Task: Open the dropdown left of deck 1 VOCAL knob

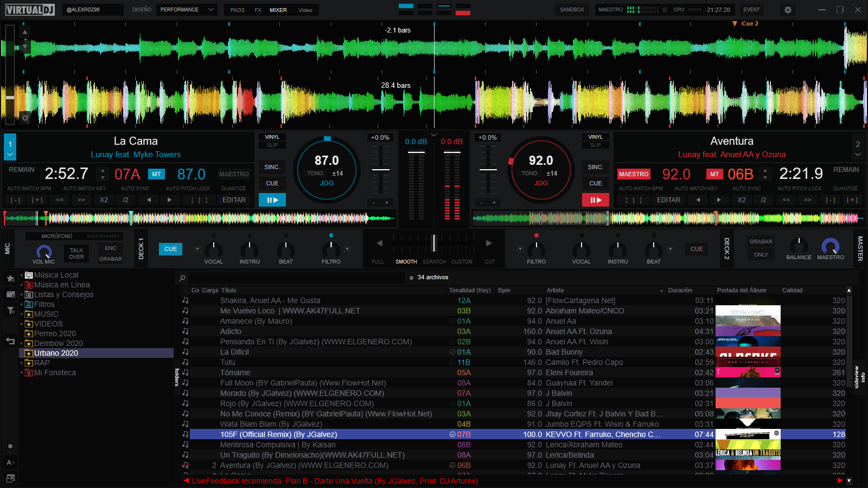Action: click(x=197, y=249)
